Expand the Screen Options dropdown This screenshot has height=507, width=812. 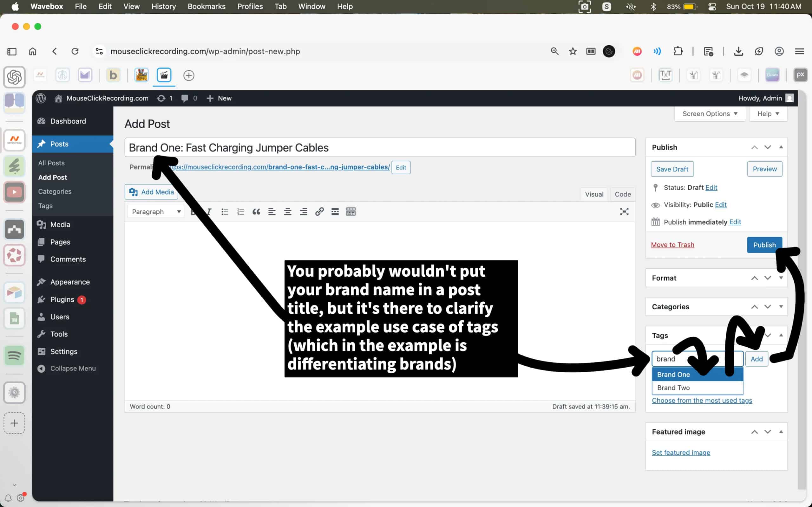pyautogui.click(x=710, y=114)
